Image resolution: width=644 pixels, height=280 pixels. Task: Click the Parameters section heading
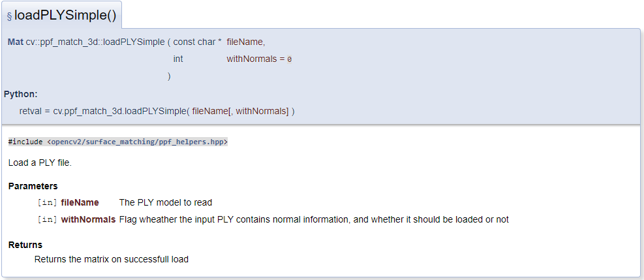tap(33, 186)
